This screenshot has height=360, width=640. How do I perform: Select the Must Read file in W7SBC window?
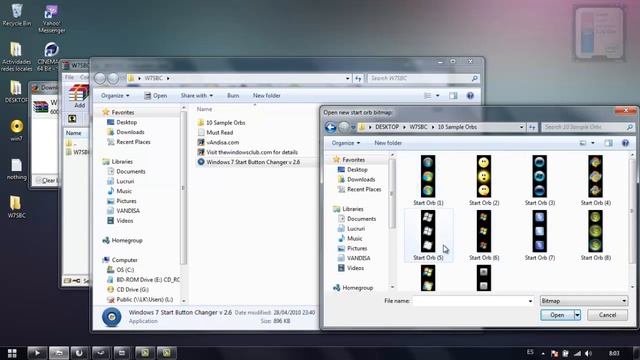(x=215, y=132)
